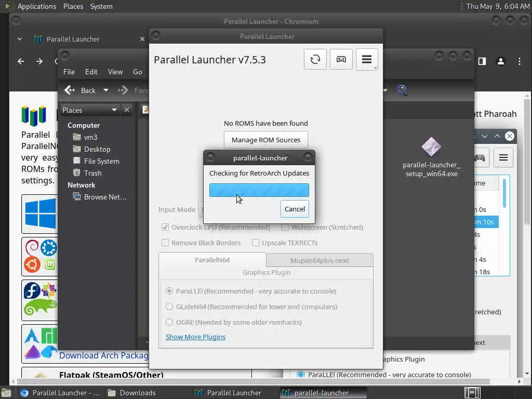Open the Places sidebar dropdown
532x399 pixels.
89,110
